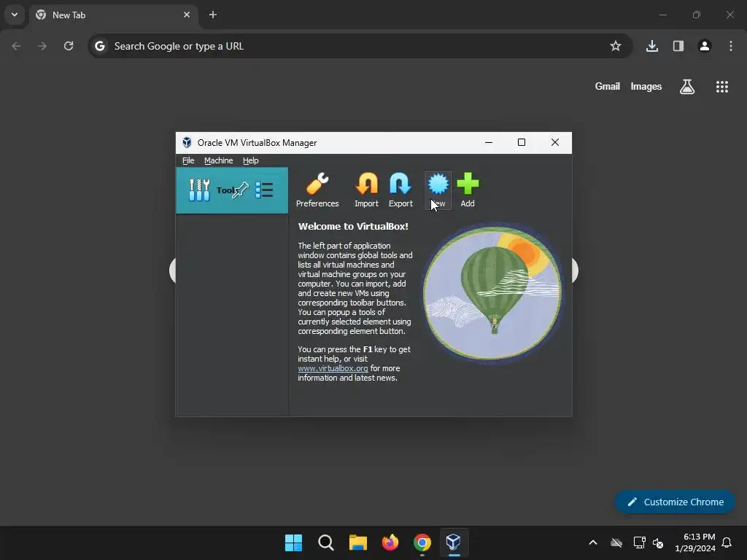Screen dimensions: 747x560
Task: Open the Google apps grid
Action: 722,87
